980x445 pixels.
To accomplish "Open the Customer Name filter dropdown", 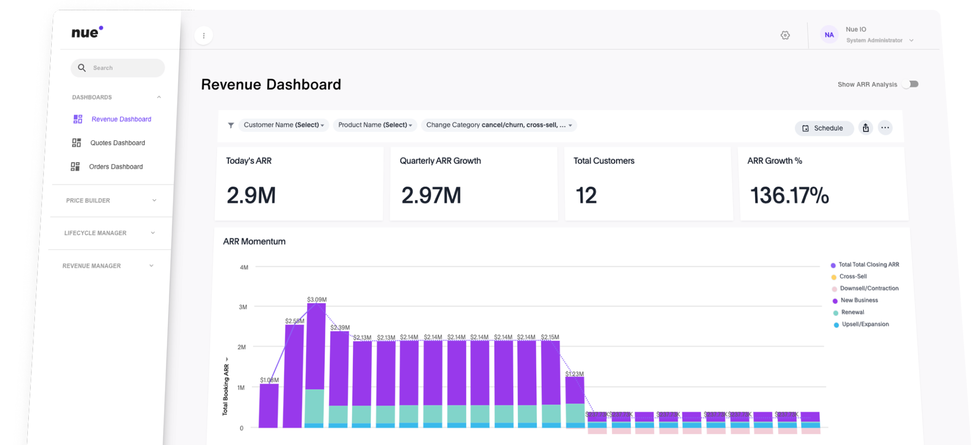I will click(x=284, y=125).
